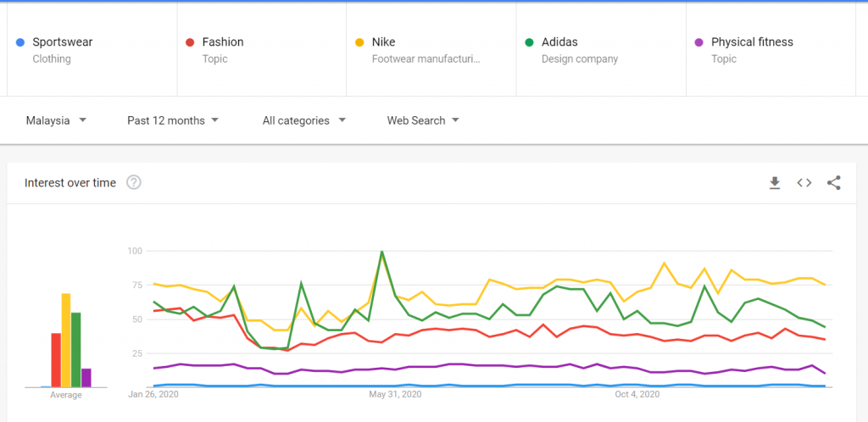Click the purple Physical fitness dot
The width and height of the screenshot is (868, 422).
(x=699, y=42)
